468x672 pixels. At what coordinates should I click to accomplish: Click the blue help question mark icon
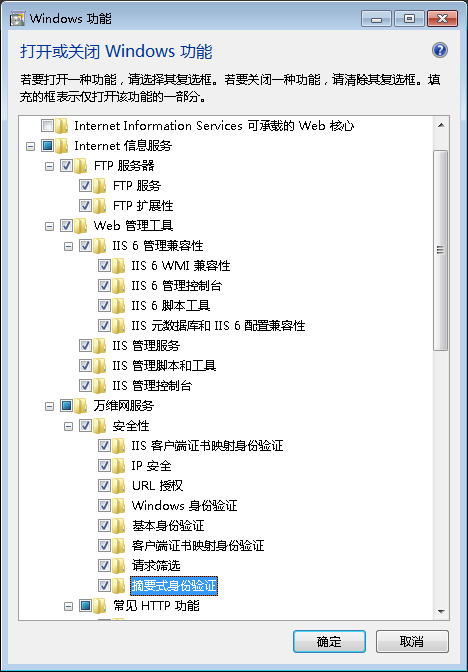(440, 50)
